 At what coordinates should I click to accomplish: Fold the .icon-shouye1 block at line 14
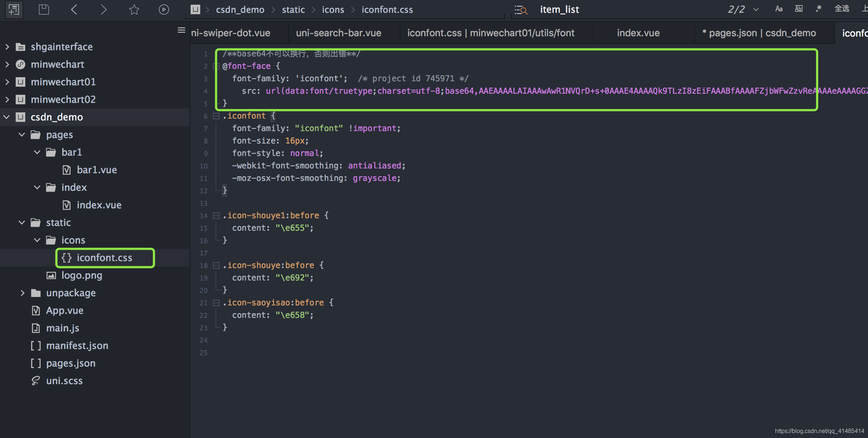point(216,216)
